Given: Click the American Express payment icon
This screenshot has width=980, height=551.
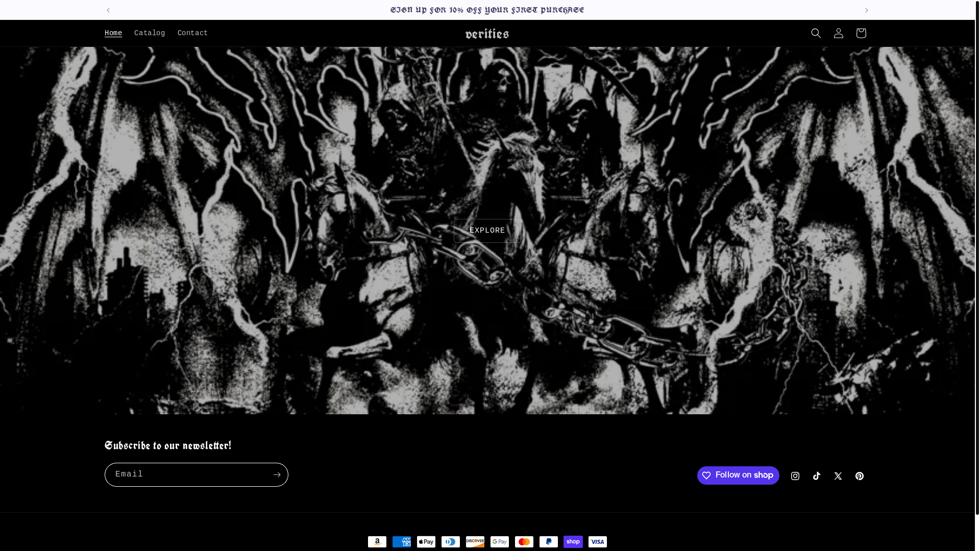Looking at the screenshot, I should pyautogui.click(x=402, y=542).
